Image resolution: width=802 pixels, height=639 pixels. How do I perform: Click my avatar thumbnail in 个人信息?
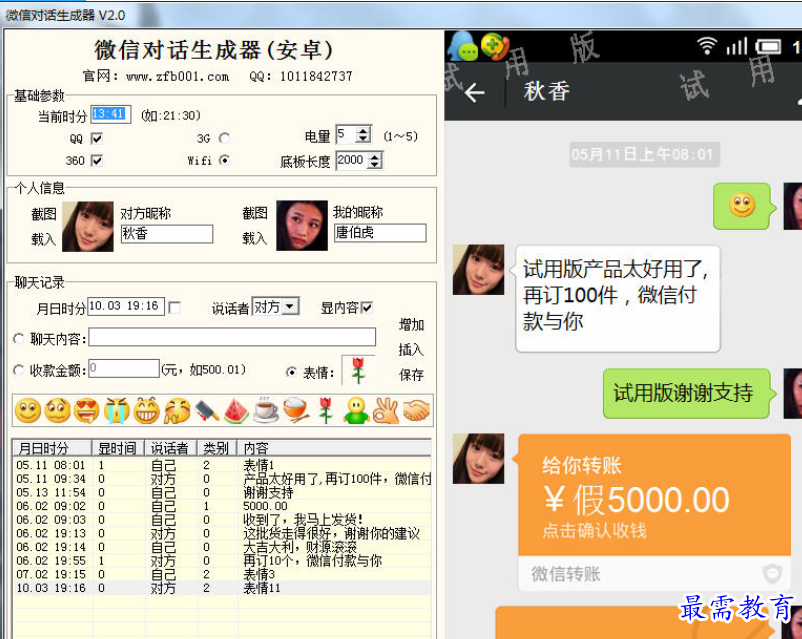[302, 226]
